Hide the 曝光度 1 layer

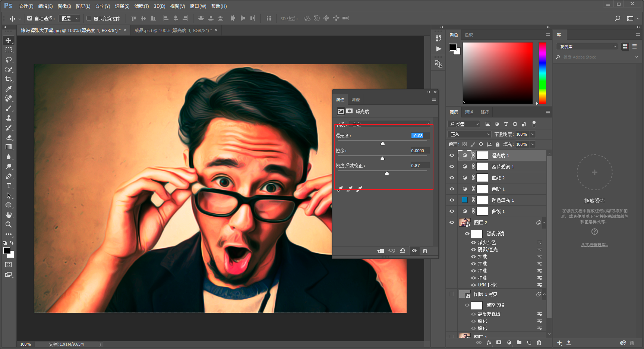click(x=452, y=155)
